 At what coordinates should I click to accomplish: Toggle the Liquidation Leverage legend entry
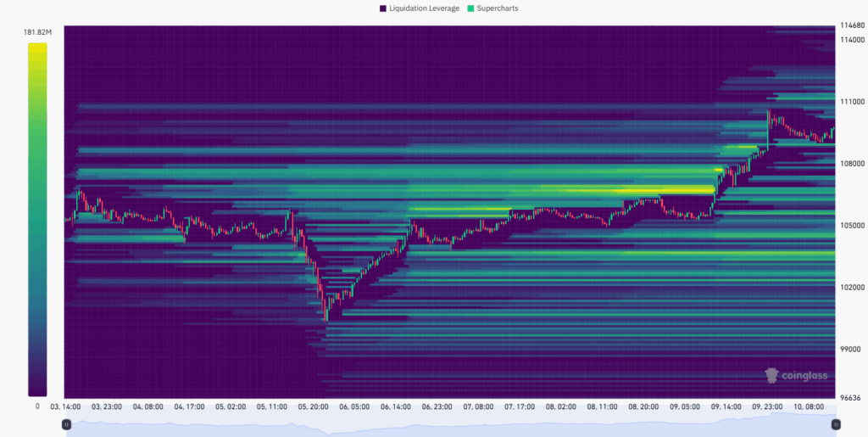419,8
